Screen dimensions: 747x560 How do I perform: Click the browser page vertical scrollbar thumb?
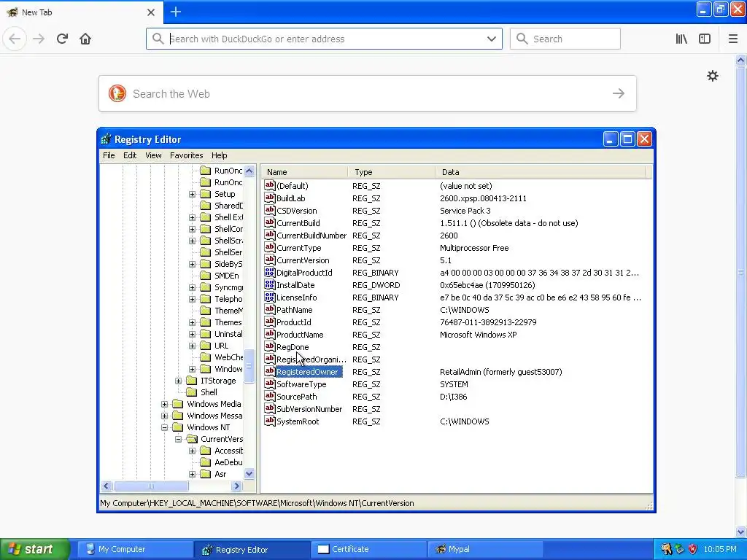(x=740, y=272)
